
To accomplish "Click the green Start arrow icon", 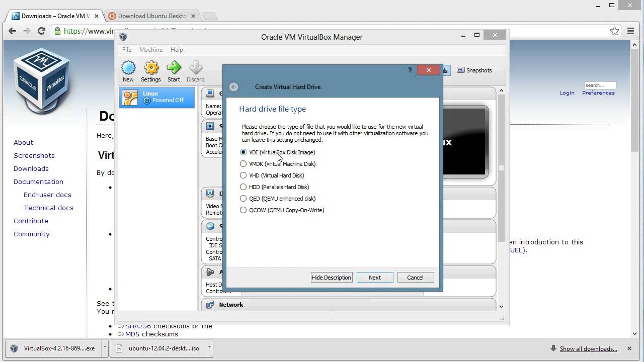I will pos(174,68).
